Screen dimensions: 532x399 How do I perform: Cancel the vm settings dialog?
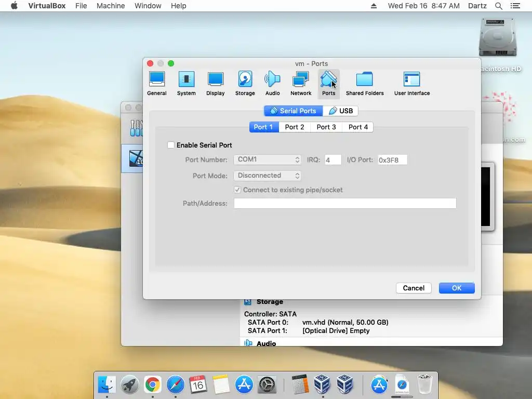[x=414, y=288]
